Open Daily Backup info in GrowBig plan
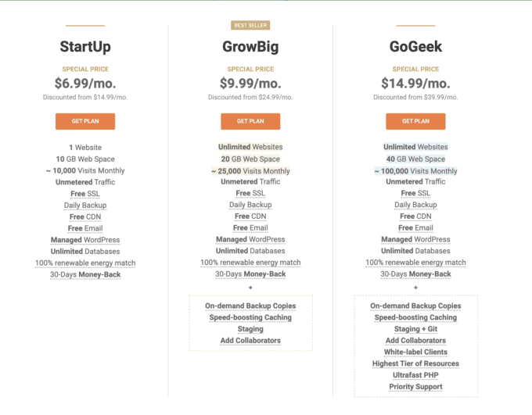The width and height of the screenshot is (532, 415). click(x=250, y=205)
